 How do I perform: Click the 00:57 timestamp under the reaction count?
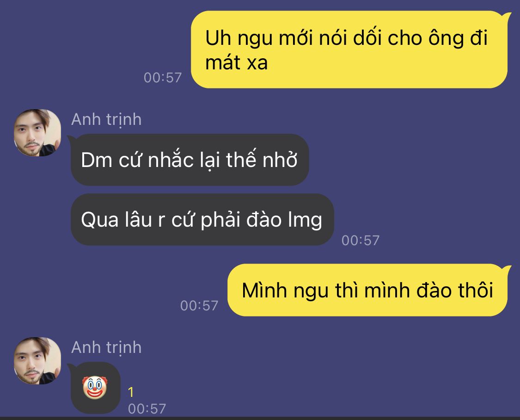pyautogui.click(x=147, y=409)
